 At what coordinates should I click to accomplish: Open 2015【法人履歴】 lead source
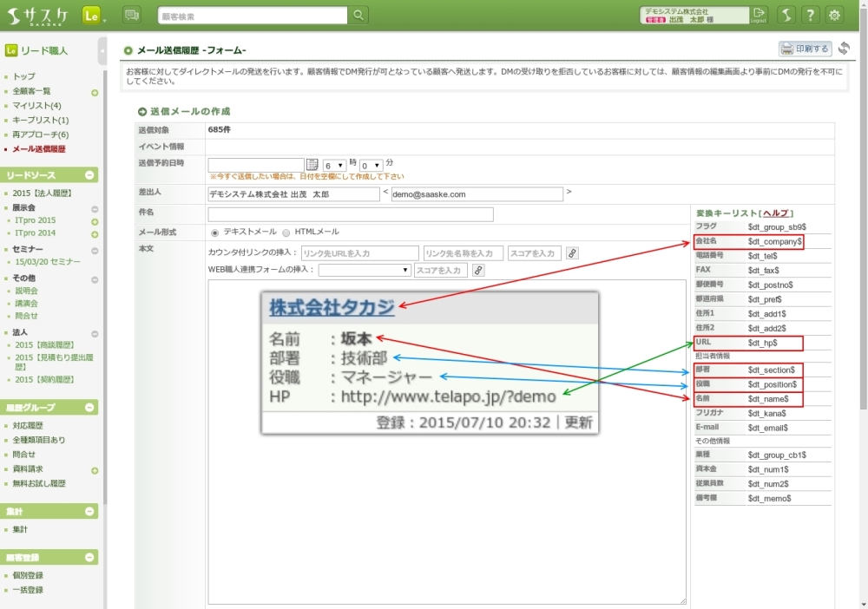pos(43,193)
